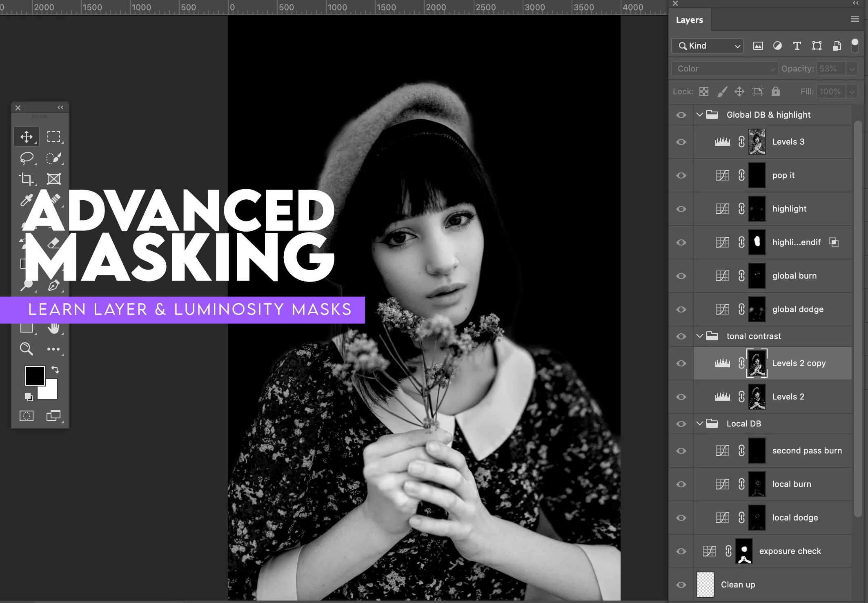Choose the Lasso tool

point(27,158)
